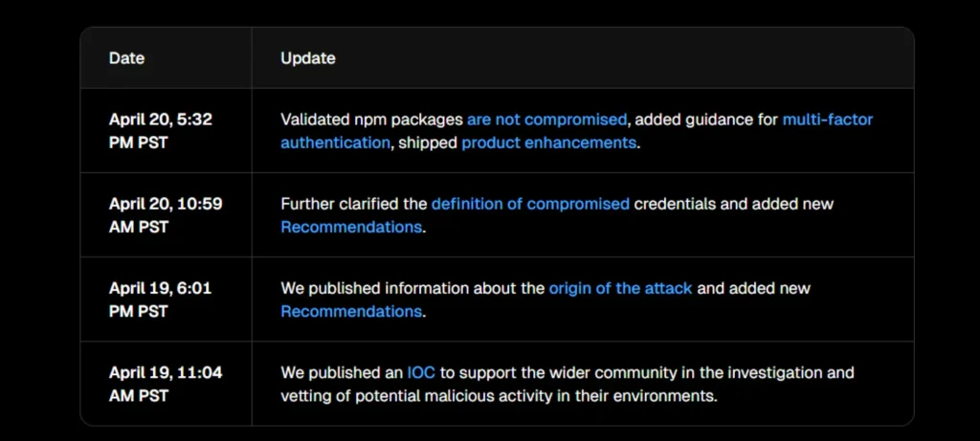
Task: Open the "product enhancements" link
Action: pos(548,143)
